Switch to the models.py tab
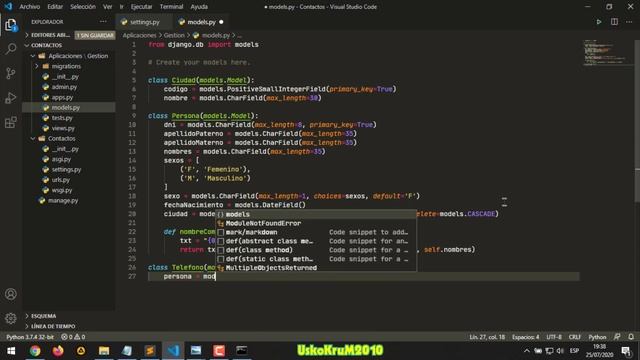Screen dimensions: 640x360 [201, 22]
